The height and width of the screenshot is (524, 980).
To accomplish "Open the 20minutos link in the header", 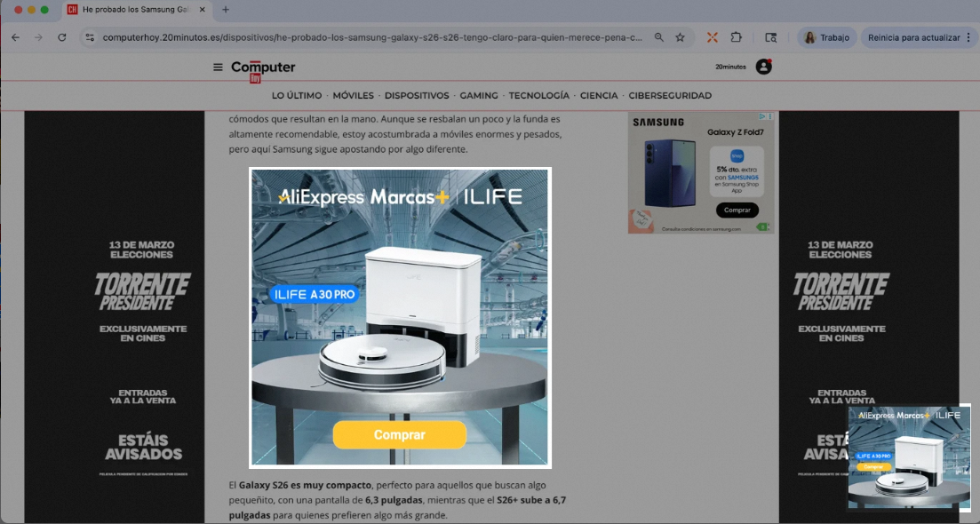I will coord(730,67).
